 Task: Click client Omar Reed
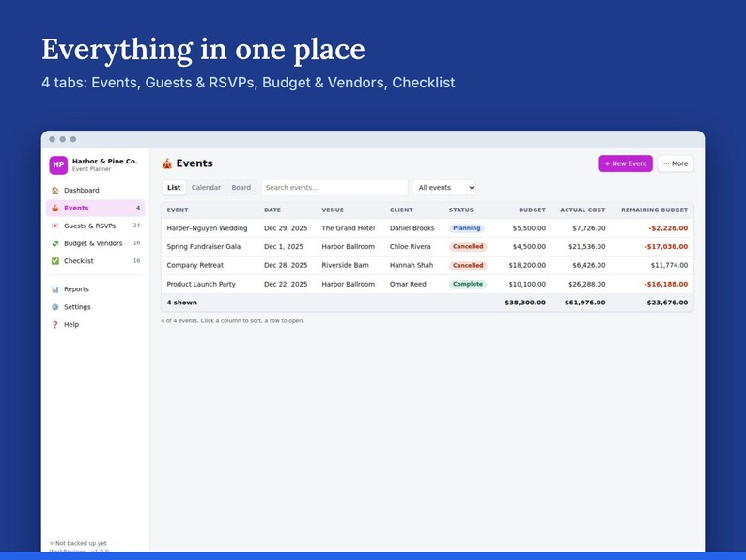(408, 284)
